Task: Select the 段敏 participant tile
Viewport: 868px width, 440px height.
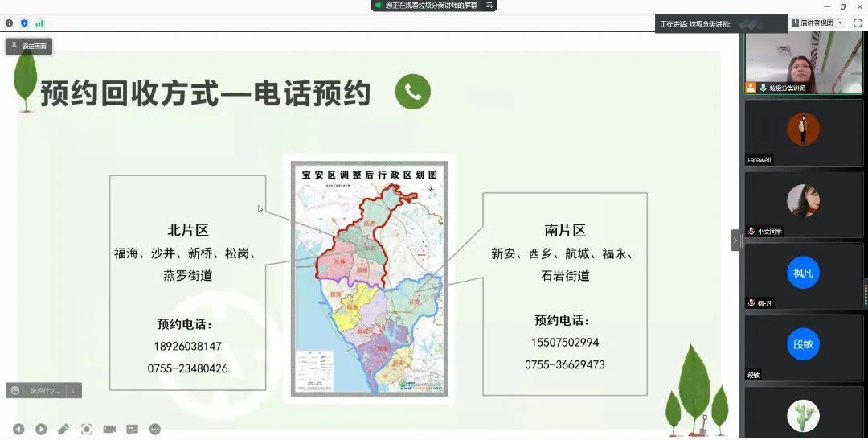Action: coord(803,346)
